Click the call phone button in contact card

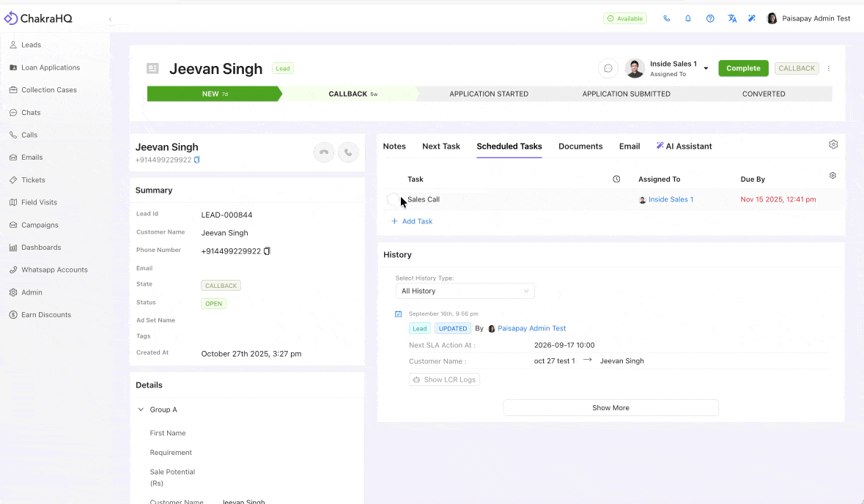pos(348,152)
